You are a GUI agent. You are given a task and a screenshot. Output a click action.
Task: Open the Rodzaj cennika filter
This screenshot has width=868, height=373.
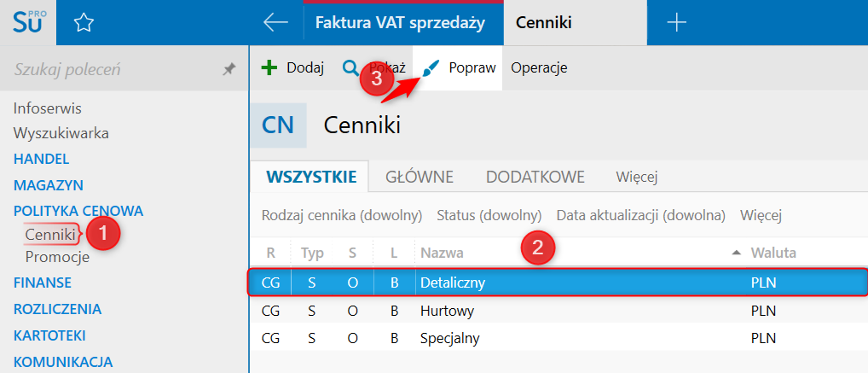coord(343,215)
